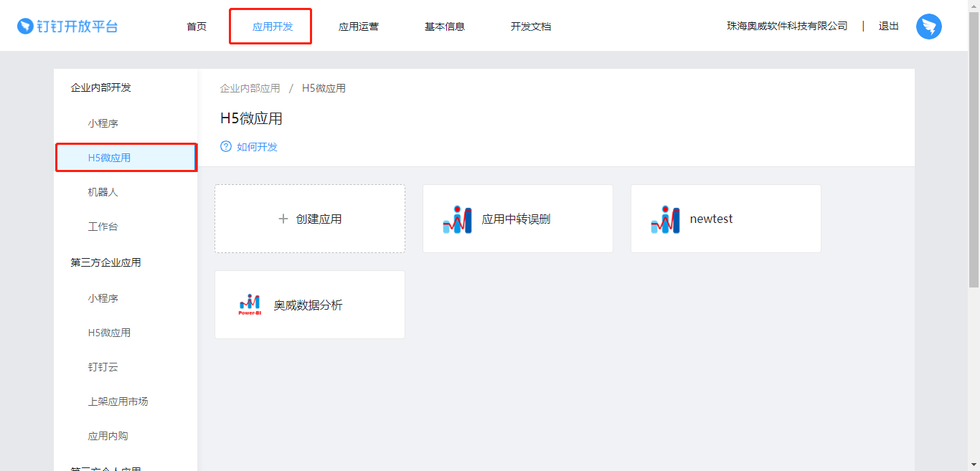The height and width of the screenshot is (471, 980).
Task: Click the plus icon on 创建应用 card
Action: [x=283, y=219]
